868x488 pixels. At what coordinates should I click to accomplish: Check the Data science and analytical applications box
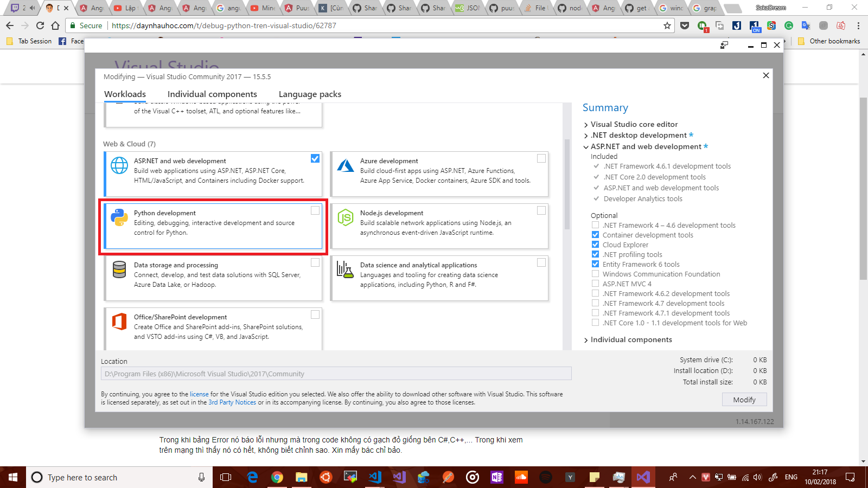(x=541, y=262)
